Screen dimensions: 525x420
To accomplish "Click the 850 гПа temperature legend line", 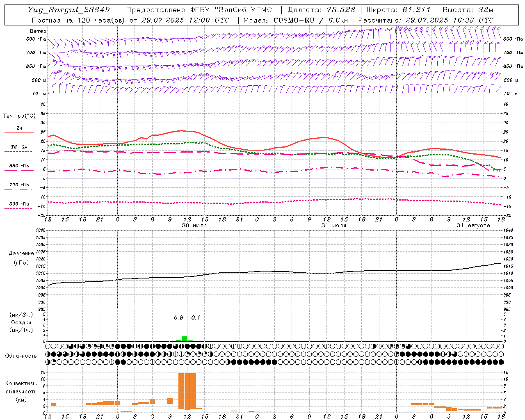I will [x=19, y=170].
